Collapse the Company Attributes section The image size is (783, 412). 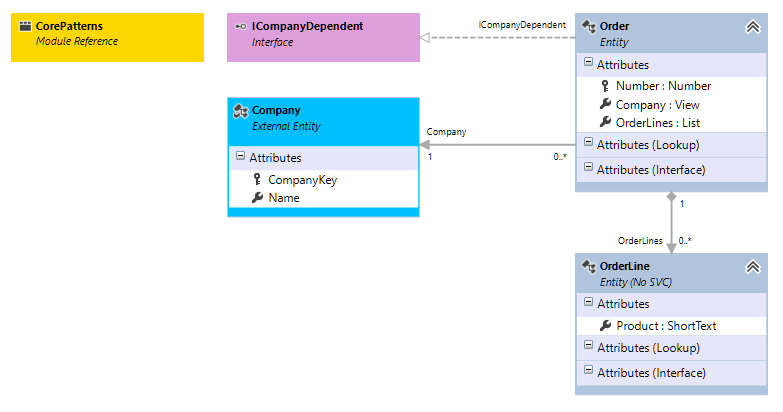click(x=240, y=156)
